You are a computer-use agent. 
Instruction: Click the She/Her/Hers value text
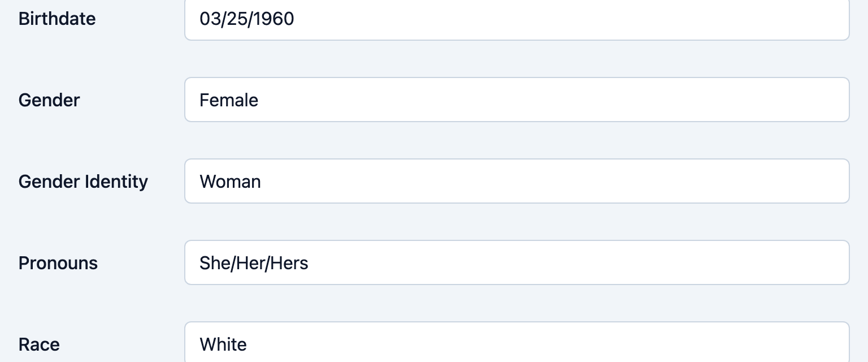[254, 263]
